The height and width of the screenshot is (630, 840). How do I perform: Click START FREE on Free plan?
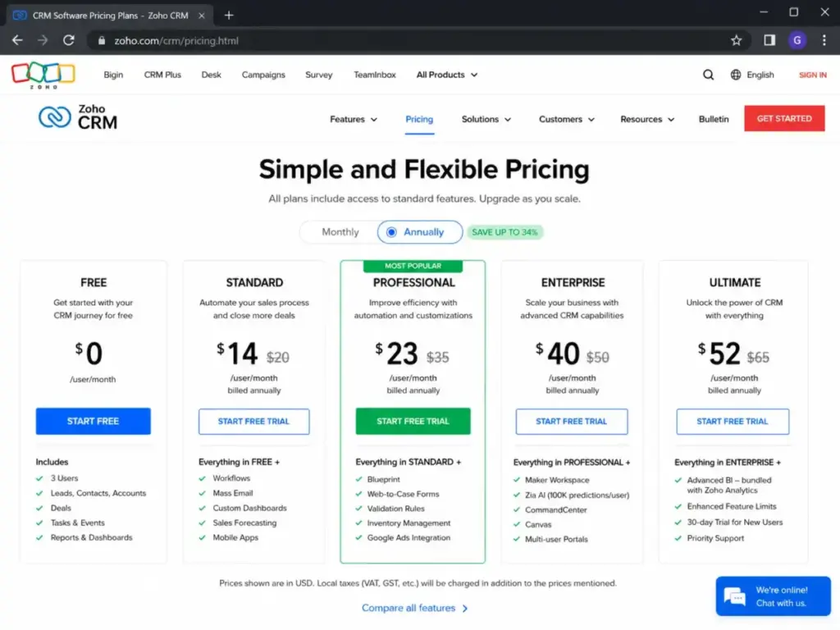click(x=94, y=421)
